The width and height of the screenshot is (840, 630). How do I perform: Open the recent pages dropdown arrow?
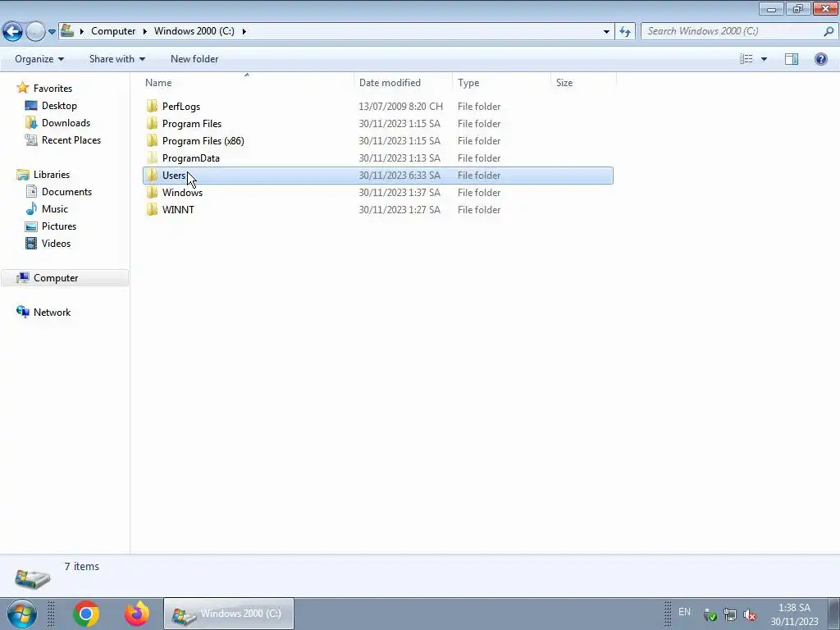coord(52,32)
